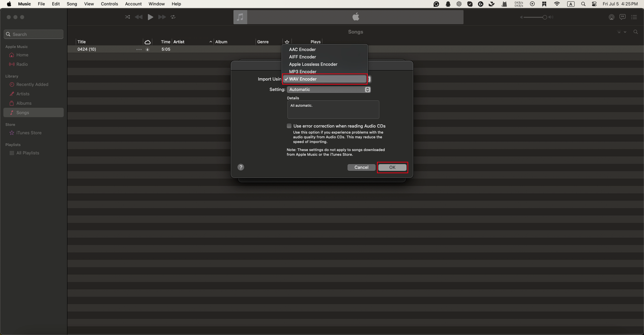Start playback with the play button
644x335 pixels.
150,17
